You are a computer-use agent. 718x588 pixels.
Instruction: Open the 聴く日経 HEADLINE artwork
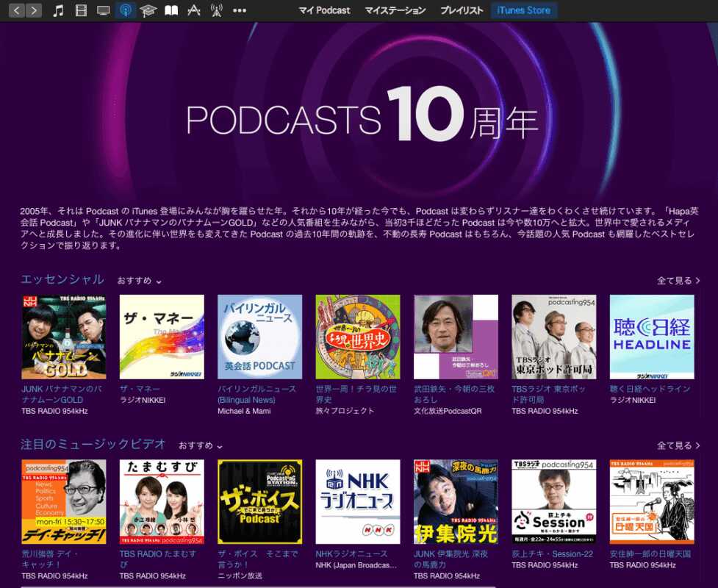(x=652, y=337)
